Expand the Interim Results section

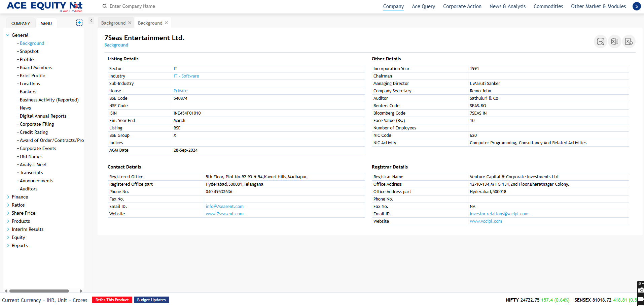8,229
